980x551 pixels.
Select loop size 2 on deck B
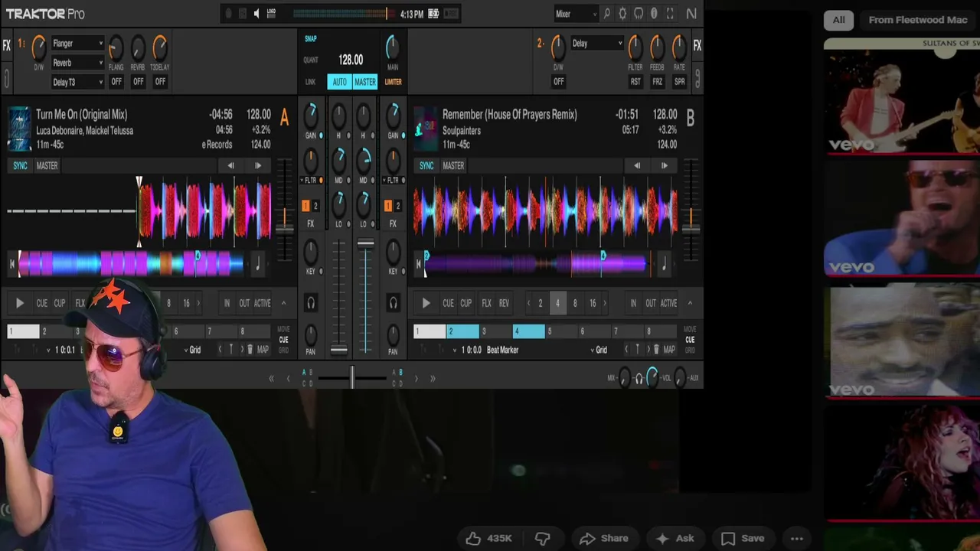[x=540, y=303]
